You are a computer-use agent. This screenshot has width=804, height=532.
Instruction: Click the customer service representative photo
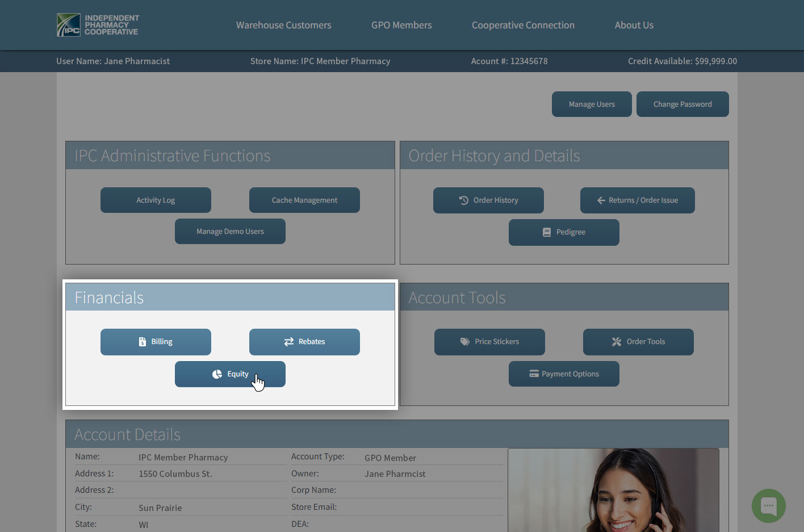click(613, 490)
